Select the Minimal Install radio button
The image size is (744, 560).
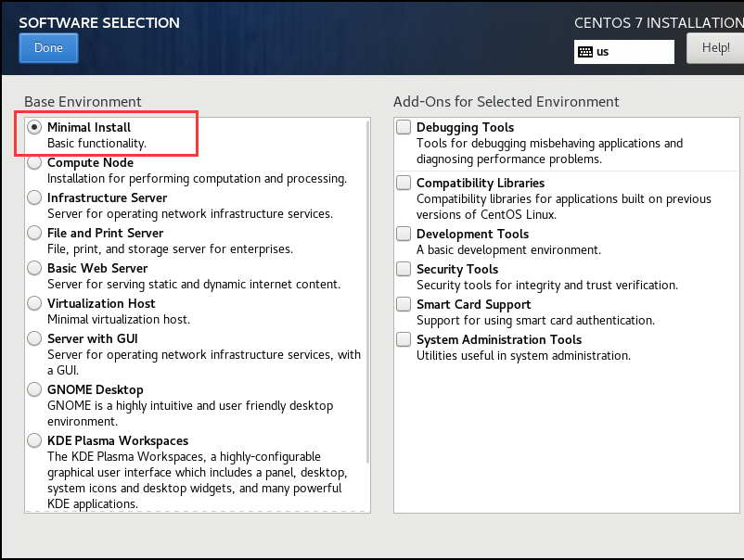click(x=34, y=127)
